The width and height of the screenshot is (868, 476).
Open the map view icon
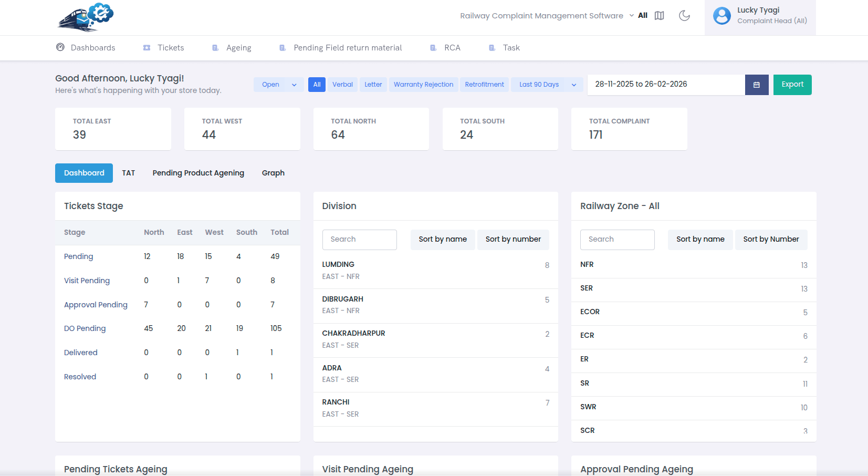tap(659, 16)
